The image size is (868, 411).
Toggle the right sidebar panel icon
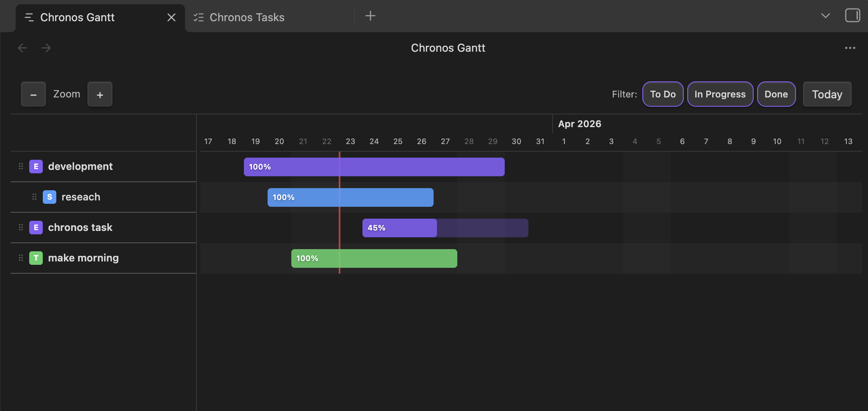coord(852,16)
